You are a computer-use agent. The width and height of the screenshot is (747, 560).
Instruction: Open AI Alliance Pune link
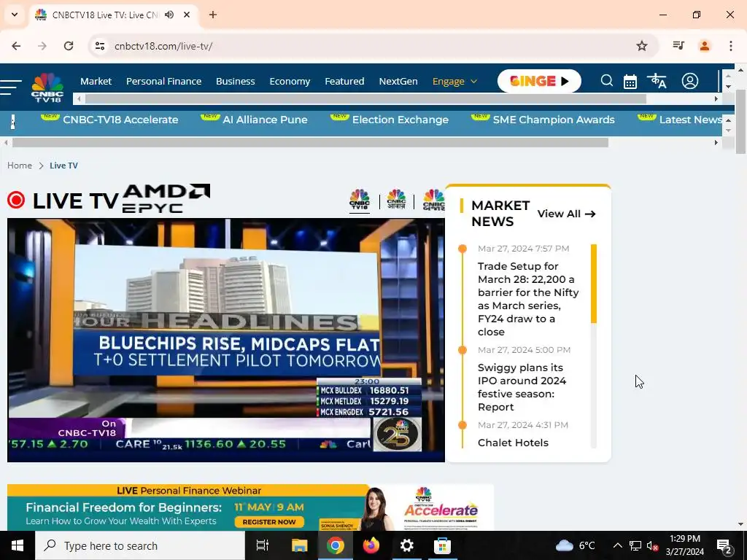tap(265, 120)
